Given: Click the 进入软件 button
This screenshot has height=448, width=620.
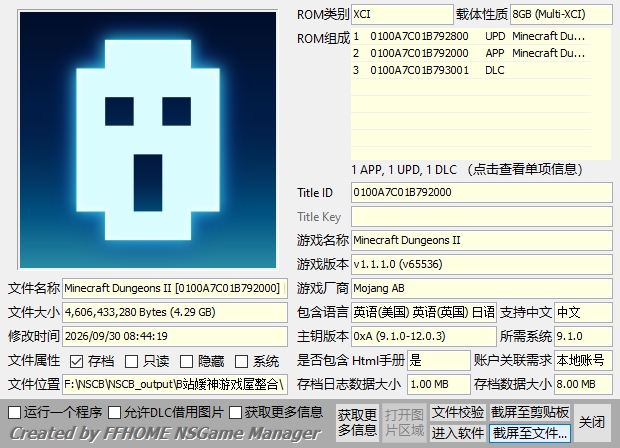Looking at the screenshot, I should [458, 433].
